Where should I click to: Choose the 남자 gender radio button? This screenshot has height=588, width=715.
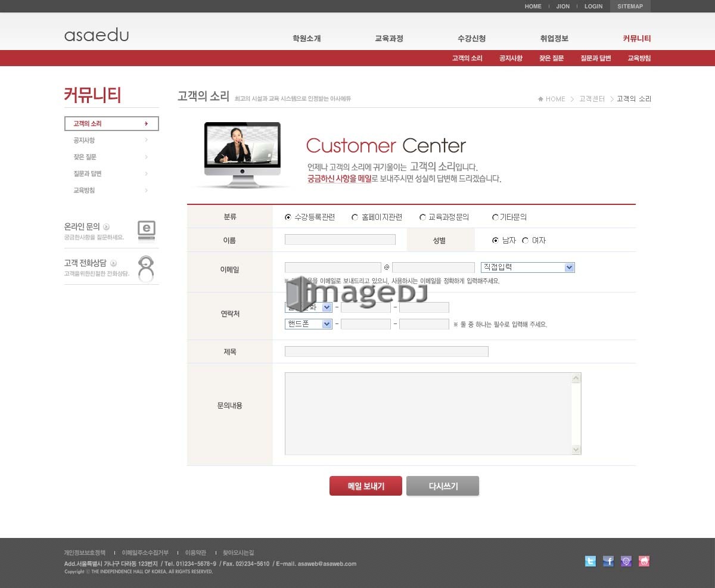click(495, 240)
